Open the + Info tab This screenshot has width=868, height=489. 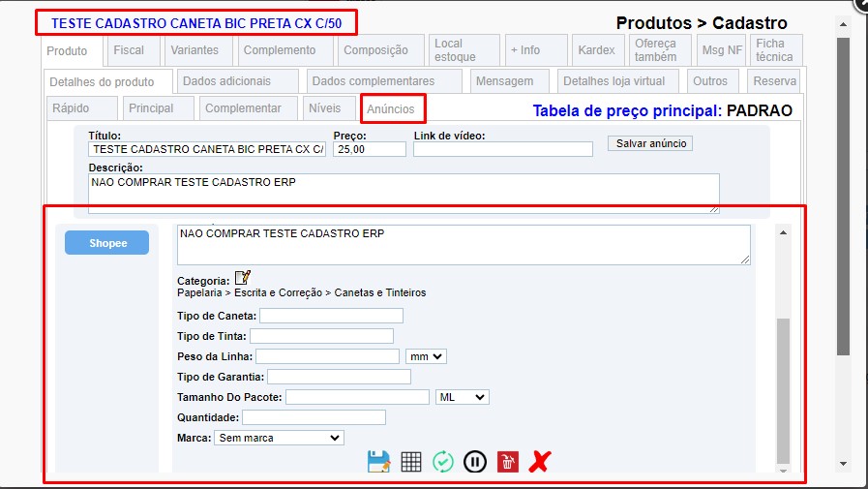point(536,50)
